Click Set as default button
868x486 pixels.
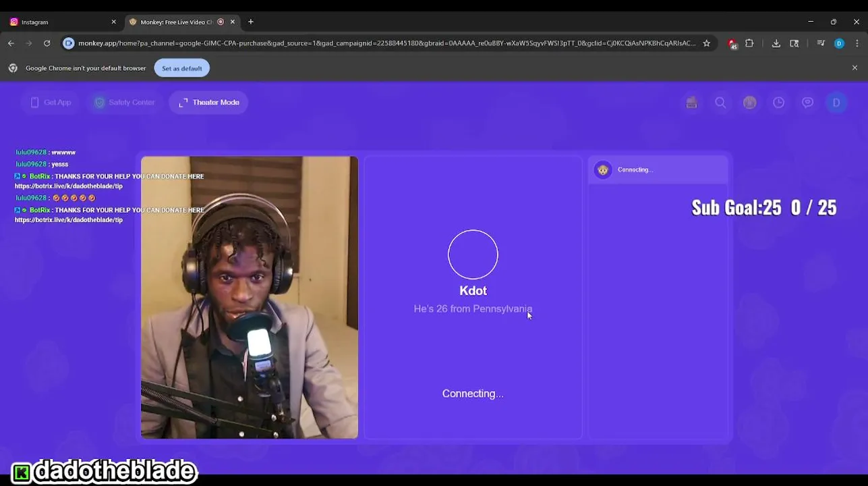pyautogui.click(x=181, y=68)
